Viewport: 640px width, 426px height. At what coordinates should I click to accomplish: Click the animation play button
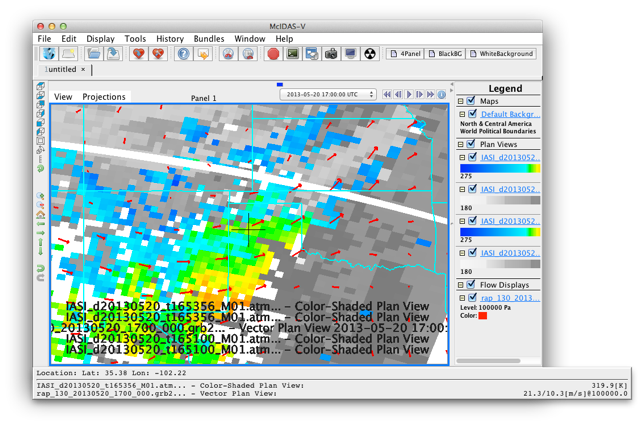point(408,94)
